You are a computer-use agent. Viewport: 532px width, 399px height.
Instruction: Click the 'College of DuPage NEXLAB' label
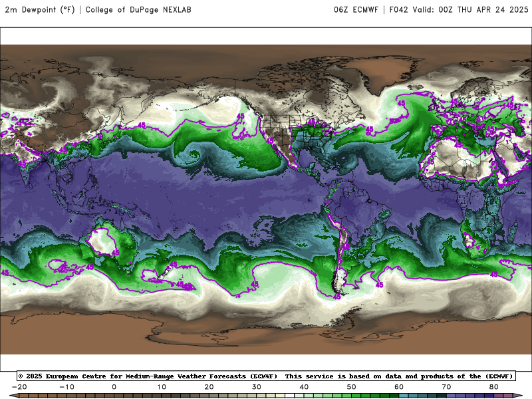[x=138, y=10]
